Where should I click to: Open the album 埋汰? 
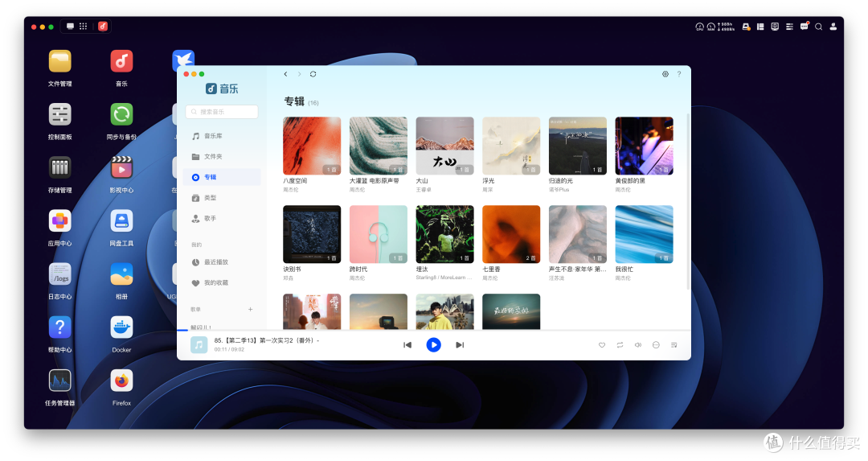pyautogui.click(x=444, y=234)
